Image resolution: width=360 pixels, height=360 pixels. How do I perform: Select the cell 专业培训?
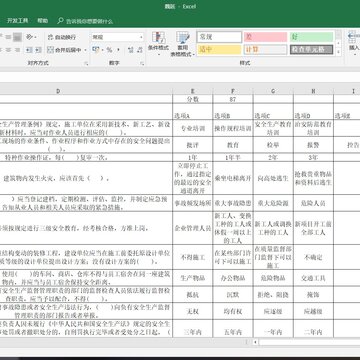tap(193, 128)
